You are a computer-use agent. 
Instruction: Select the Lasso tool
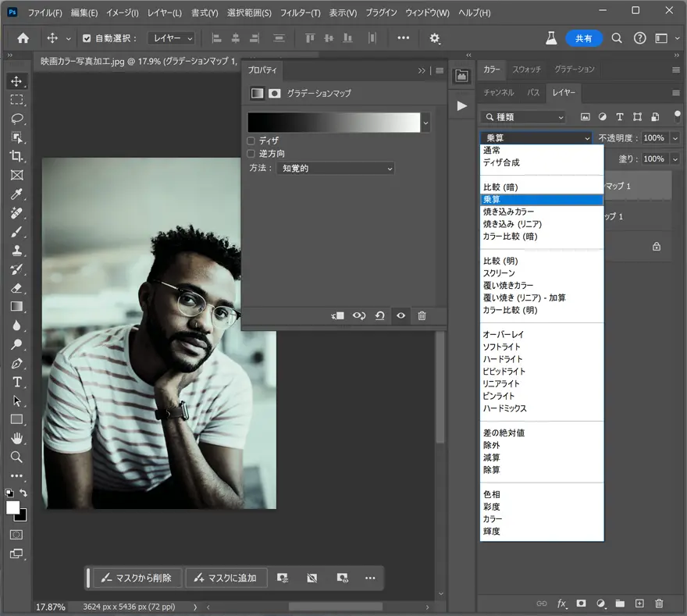(16, 119)
